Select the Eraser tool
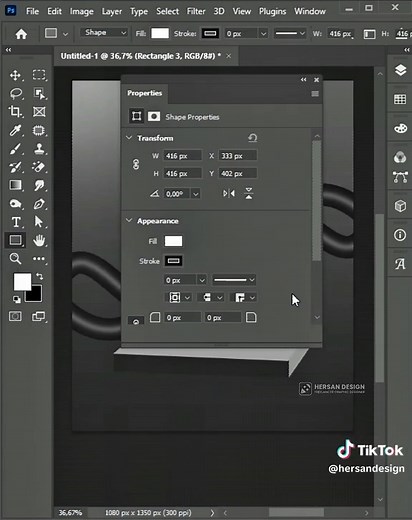 (x=39, y=167)
